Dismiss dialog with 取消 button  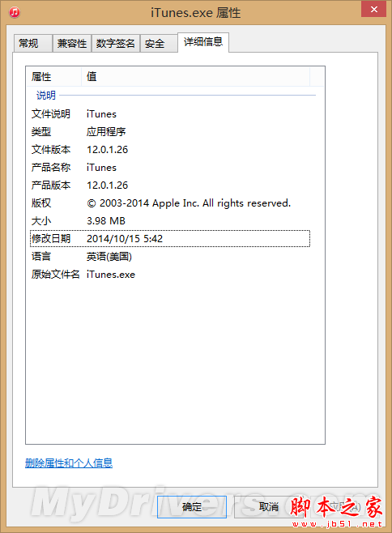[x=269, y=507]
